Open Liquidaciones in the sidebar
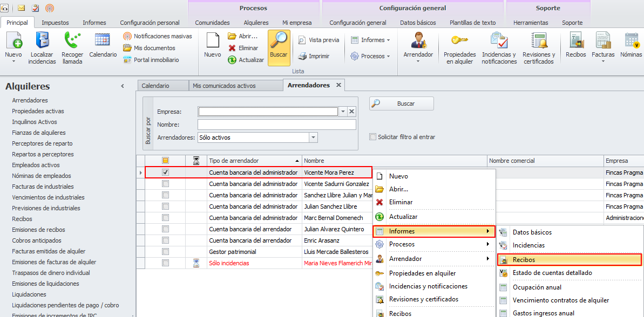Viewport: 644px width, 317px height. (x=29, y=294)
